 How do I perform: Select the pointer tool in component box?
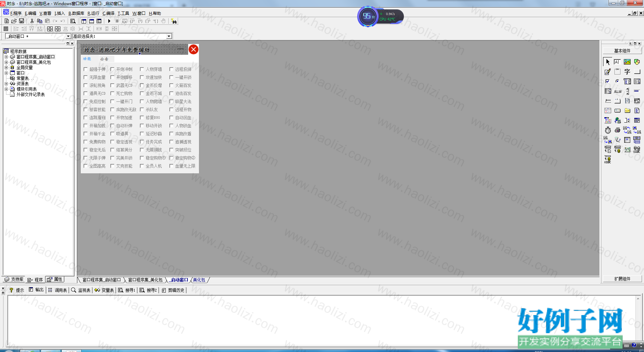[x=607, y=62]
